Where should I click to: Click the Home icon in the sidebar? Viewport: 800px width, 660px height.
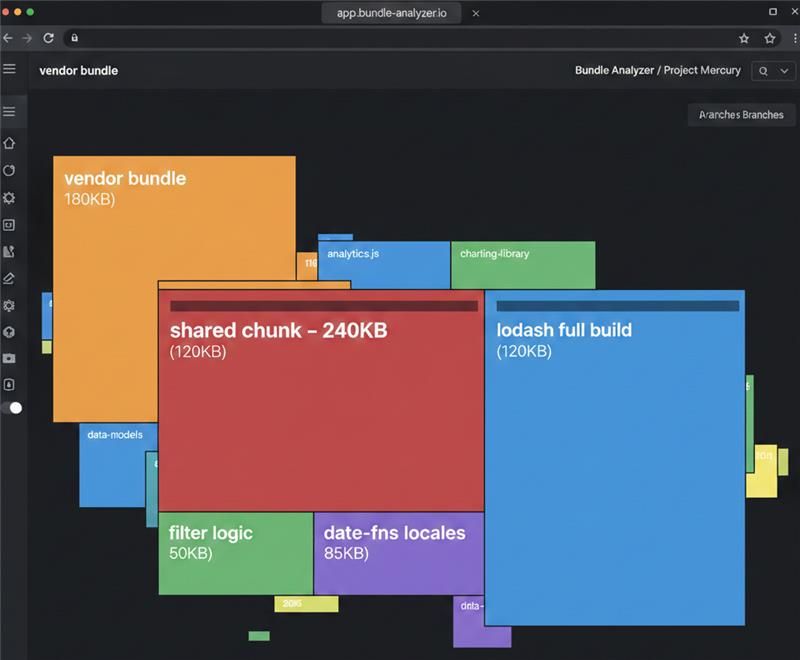(x=9, y=144)
